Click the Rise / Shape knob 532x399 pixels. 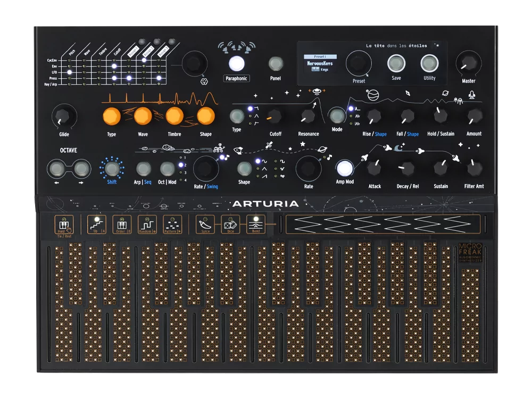[x=374, y=117]
